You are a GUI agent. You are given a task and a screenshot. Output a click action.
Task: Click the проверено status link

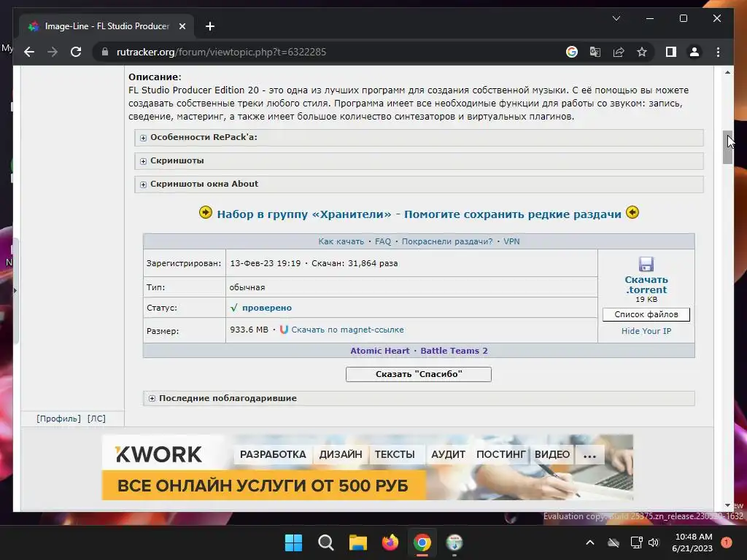pyautogui.click(x=267, y=308)
